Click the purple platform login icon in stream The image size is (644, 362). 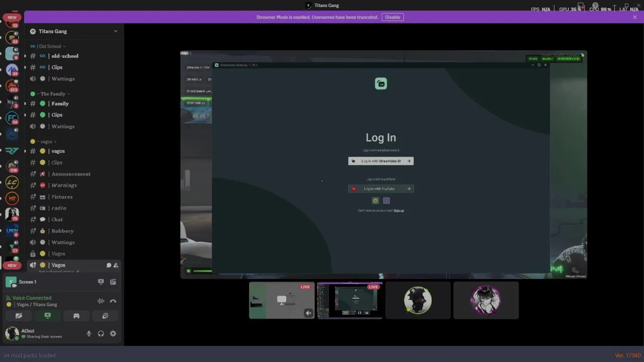tap(386, 201)
